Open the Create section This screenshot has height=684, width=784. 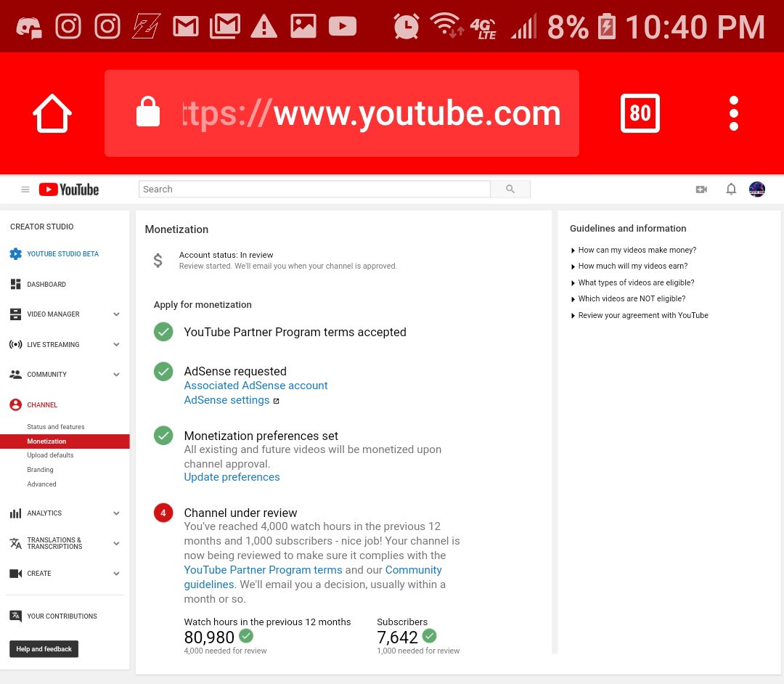click(x=39, y=574)
